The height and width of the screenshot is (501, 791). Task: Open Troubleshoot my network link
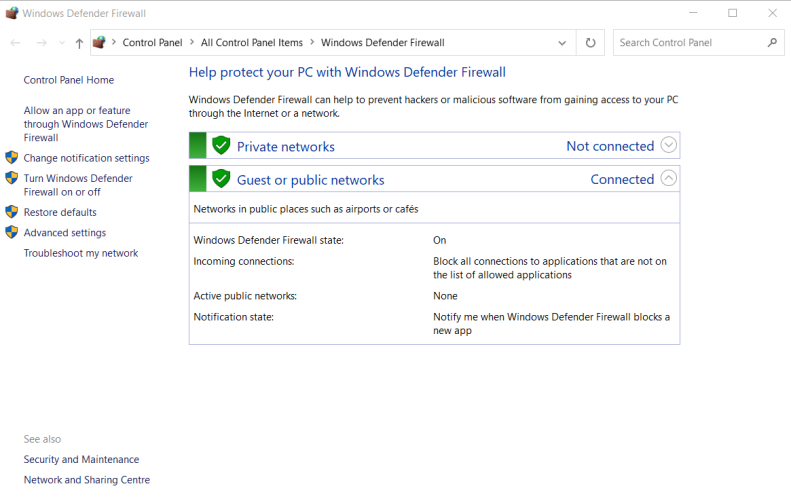pyautogui.click(x=81, y=253)
